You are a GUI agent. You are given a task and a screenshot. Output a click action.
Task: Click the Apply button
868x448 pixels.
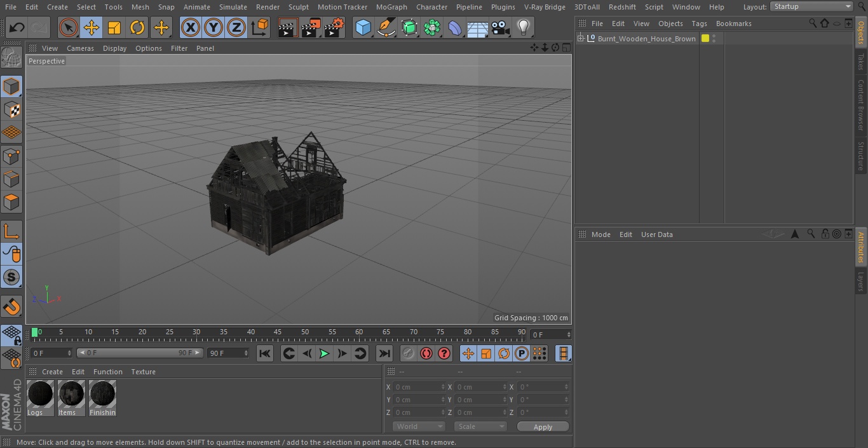543,427
